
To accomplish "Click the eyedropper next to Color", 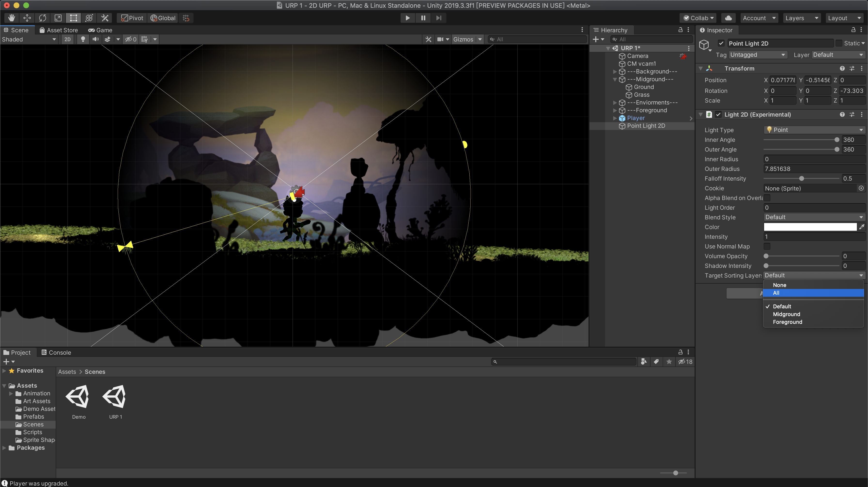I will click(861, 227).
